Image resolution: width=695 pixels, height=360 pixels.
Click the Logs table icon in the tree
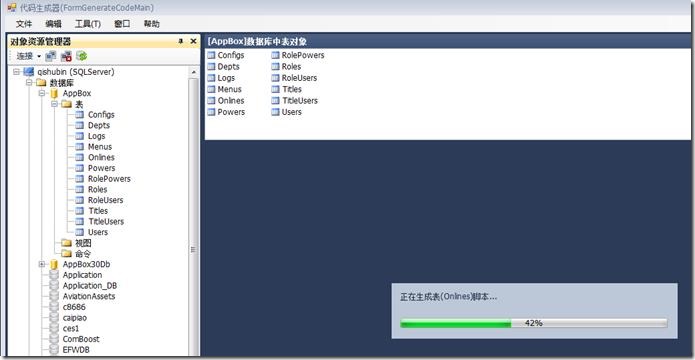79,136
